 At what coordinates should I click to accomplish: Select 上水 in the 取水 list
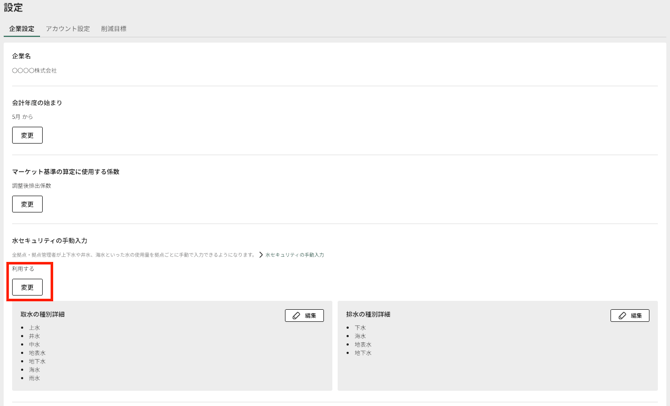pyautogui.click(x=35, y=328)
